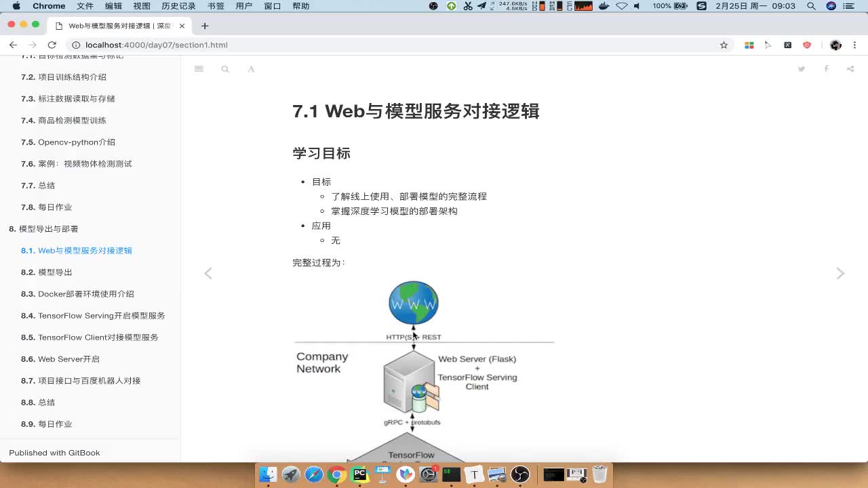
Task: Click the red shield extension icon
Action: (807, 45)
